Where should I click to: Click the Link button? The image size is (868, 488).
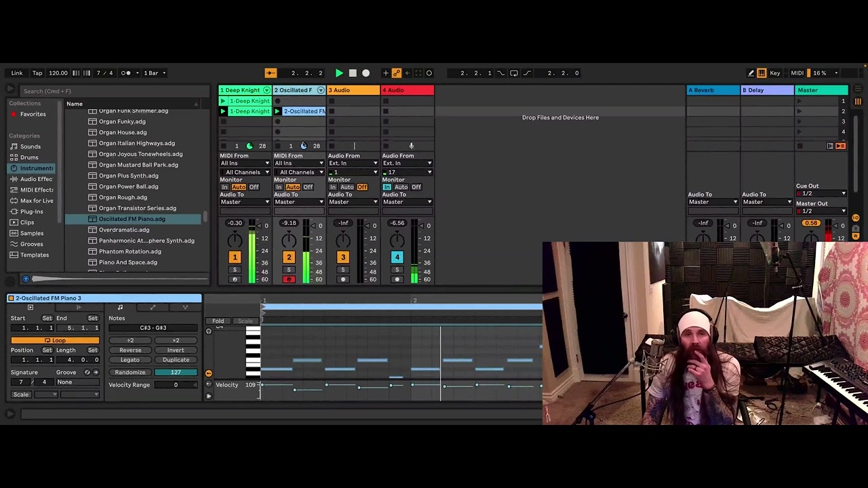pos(17,73)
